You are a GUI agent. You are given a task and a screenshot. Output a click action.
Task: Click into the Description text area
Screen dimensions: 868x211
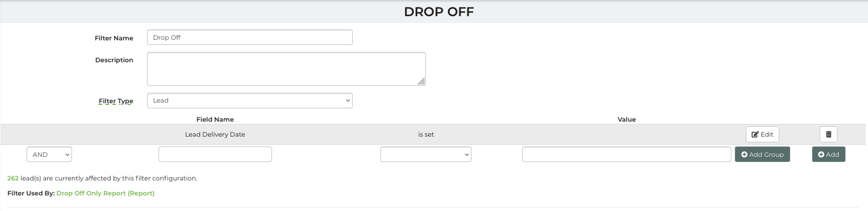pyautogui.click(x=286, y=69)
